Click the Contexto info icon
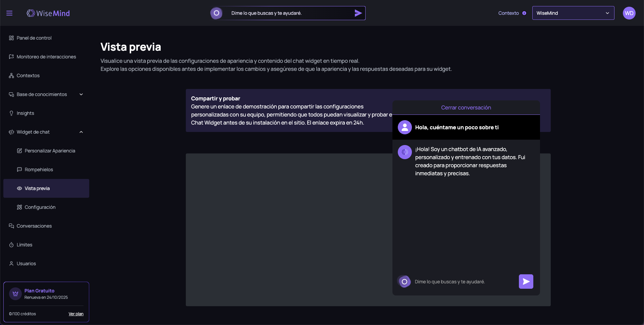 coord(524,13)
